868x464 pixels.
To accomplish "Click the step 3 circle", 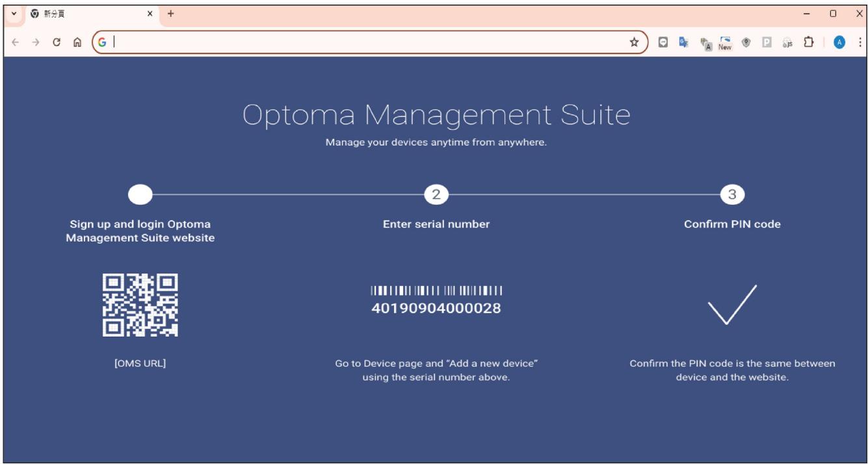I will (x=732, y=194).
